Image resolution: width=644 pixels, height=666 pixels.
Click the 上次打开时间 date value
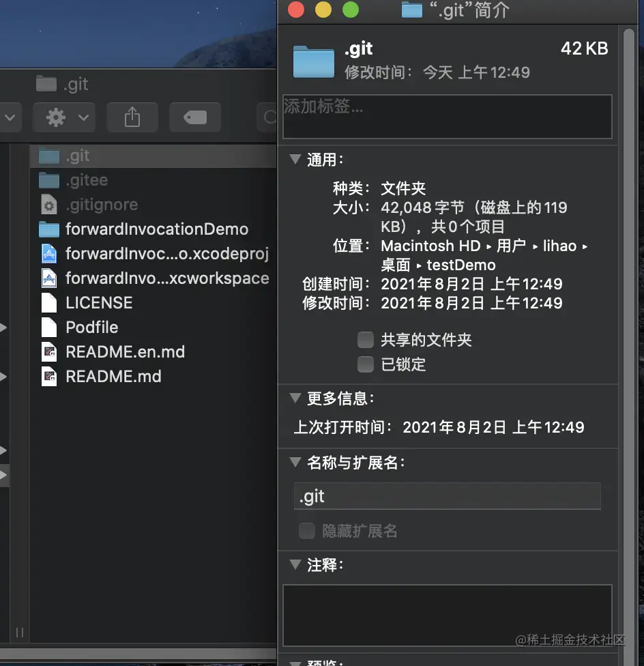click(x=493, y=427)
